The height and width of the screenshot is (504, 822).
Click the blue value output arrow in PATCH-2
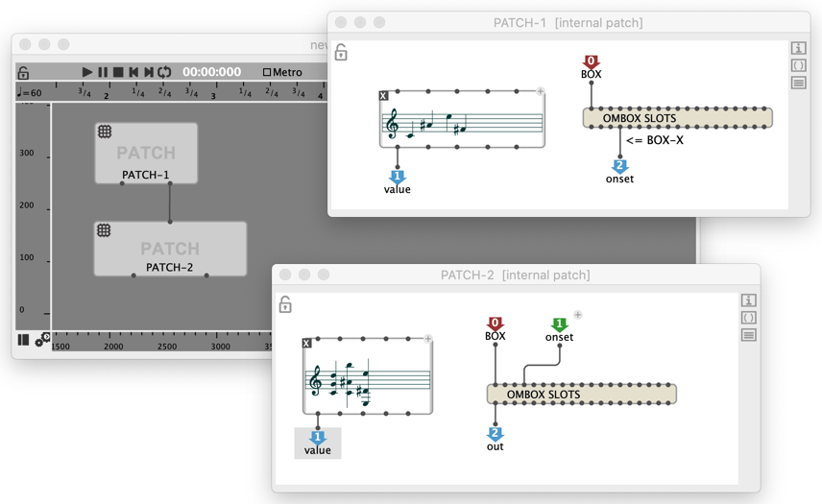318,437
